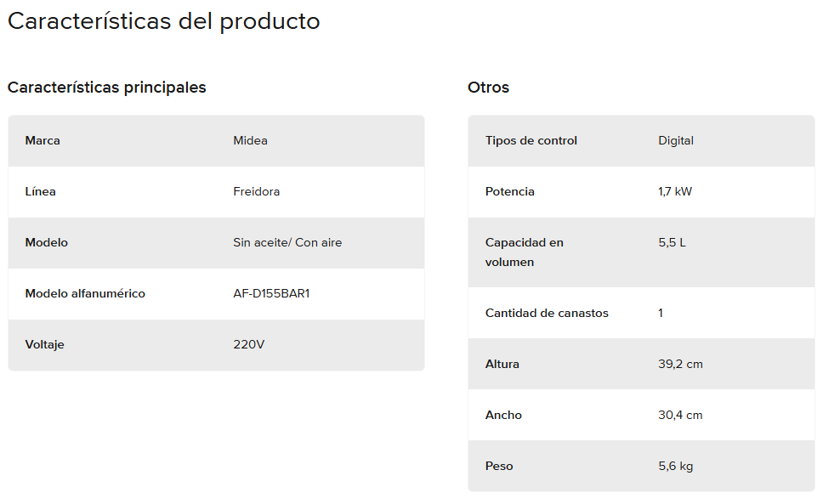Select the '39,2 cm' height value
The width and height of the screenshot is (823, 504).
(x=680, y=364)
